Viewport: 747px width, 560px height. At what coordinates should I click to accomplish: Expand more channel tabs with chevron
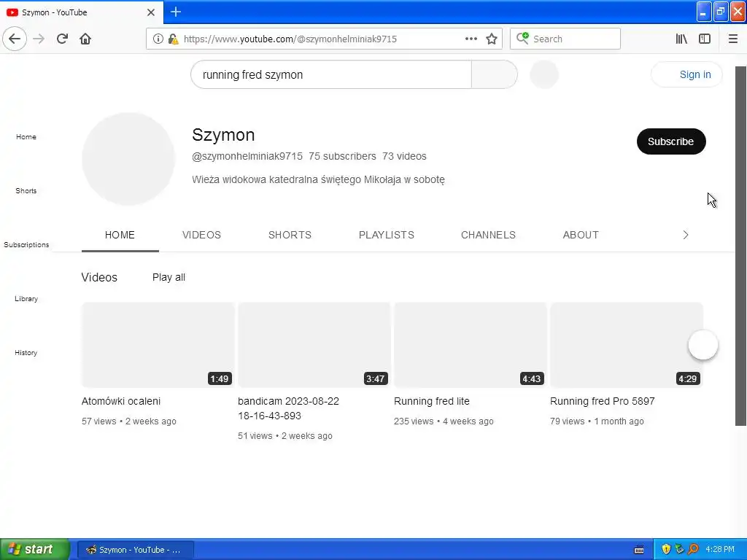[x=686, y=236]
